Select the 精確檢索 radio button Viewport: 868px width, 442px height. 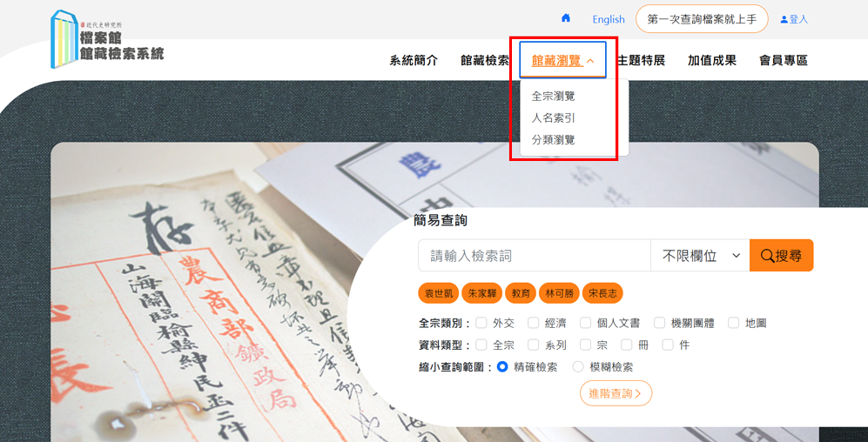click(x=502, y=366)
